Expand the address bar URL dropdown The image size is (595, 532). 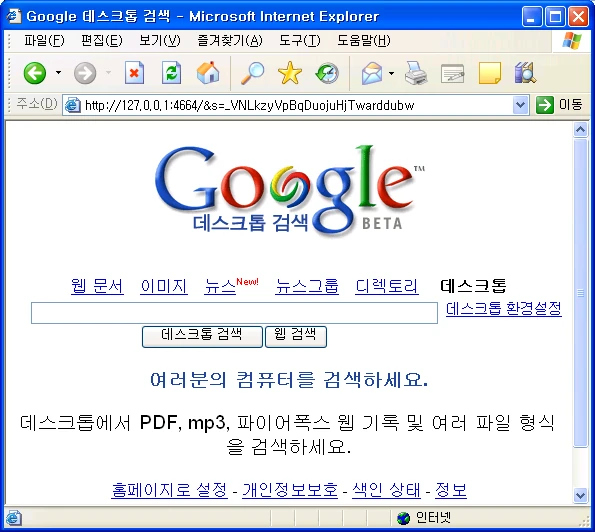point(521,105)
